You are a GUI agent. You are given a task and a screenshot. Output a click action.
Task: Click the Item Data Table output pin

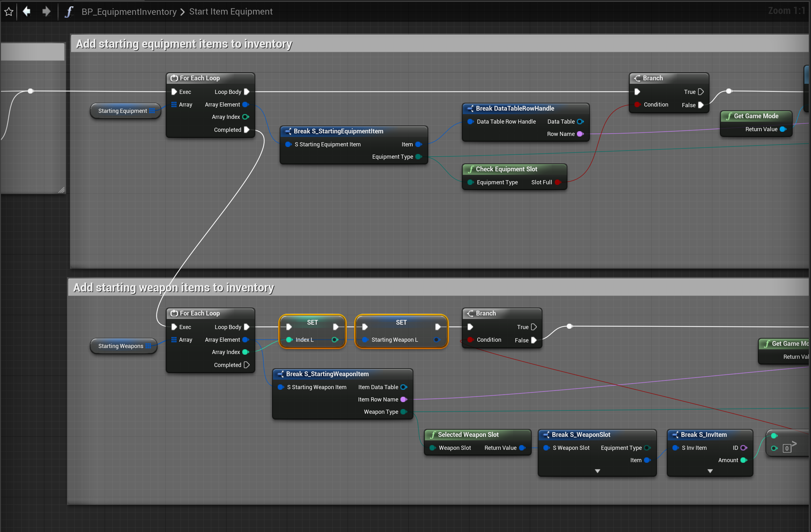tap(404, 387)
